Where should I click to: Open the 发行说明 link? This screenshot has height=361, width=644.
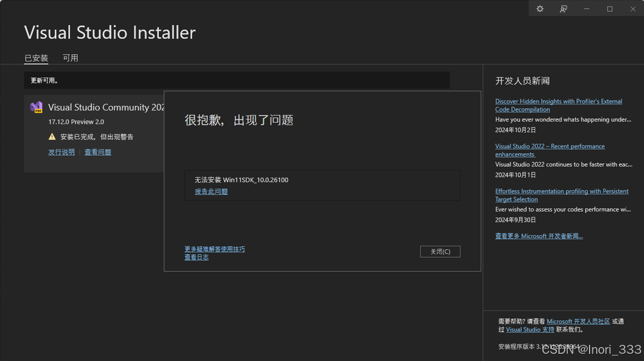(x=61, y=152)
